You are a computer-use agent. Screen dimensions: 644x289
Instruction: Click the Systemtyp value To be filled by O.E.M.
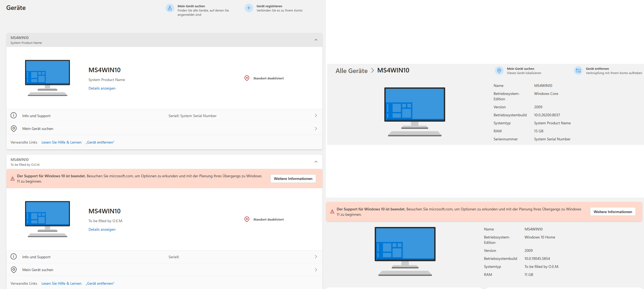[542, 267]
